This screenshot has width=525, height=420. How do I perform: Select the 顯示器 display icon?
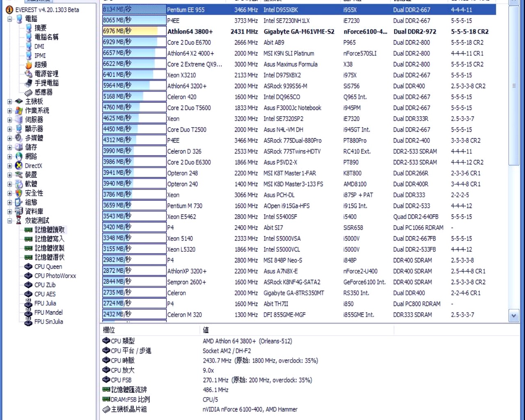click(19, 129)
